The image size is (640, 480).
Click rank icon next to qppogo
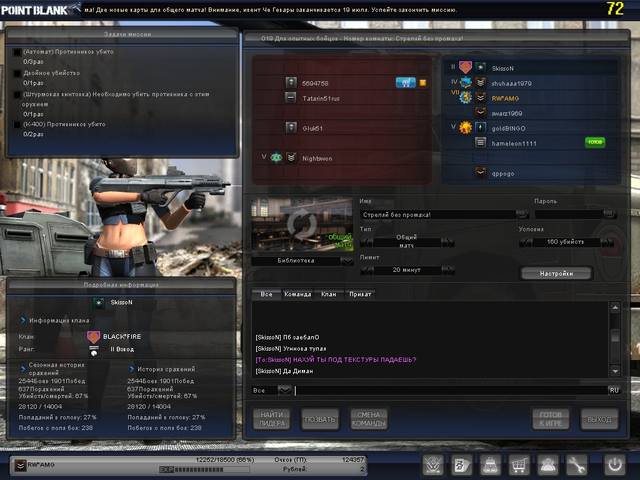(480, 173)
